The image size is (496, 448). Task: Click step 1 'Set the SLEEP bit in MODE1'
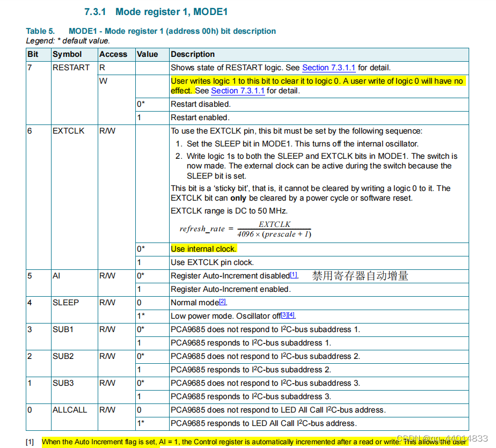(297, 144)
